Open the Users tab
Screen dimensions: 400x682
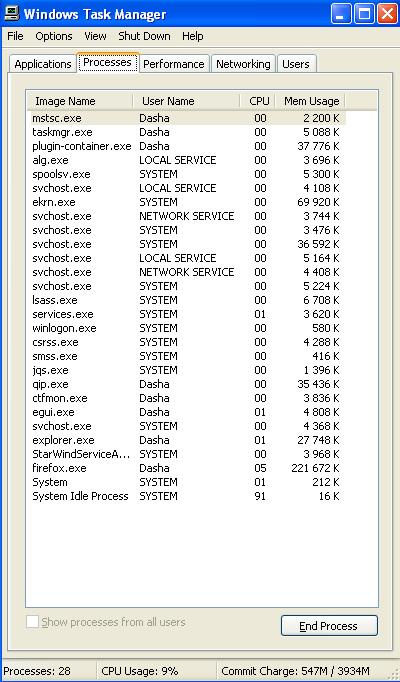(296, 64)
